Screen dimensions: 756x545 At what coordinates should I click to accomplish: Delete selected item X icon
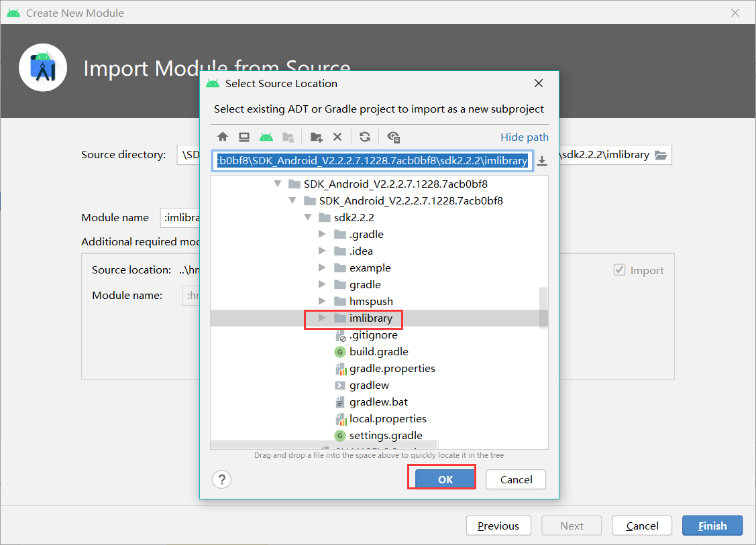[337, 137]
